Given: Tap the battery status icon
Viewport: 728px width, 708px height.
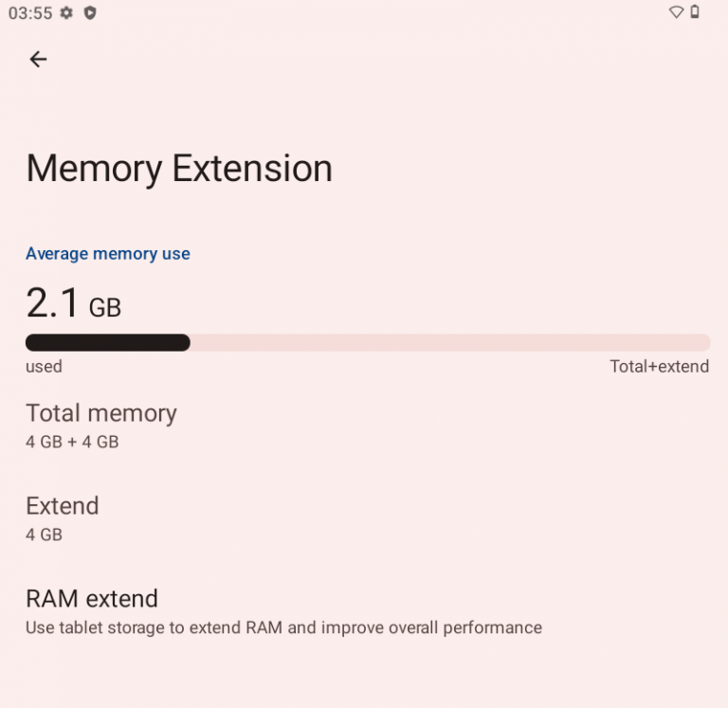Looking at the screenshot, I should click(x=695, y=13).
